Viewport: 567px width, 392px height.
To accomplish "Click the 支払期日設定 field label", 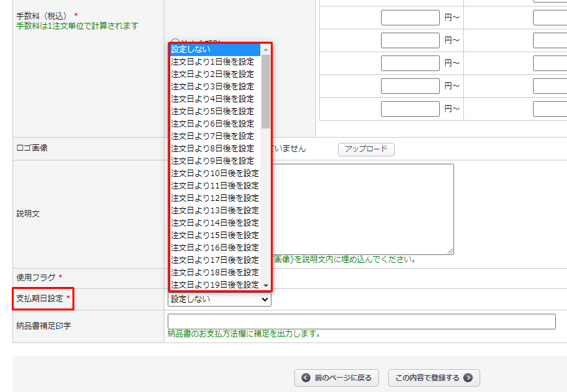I will 40,298.
